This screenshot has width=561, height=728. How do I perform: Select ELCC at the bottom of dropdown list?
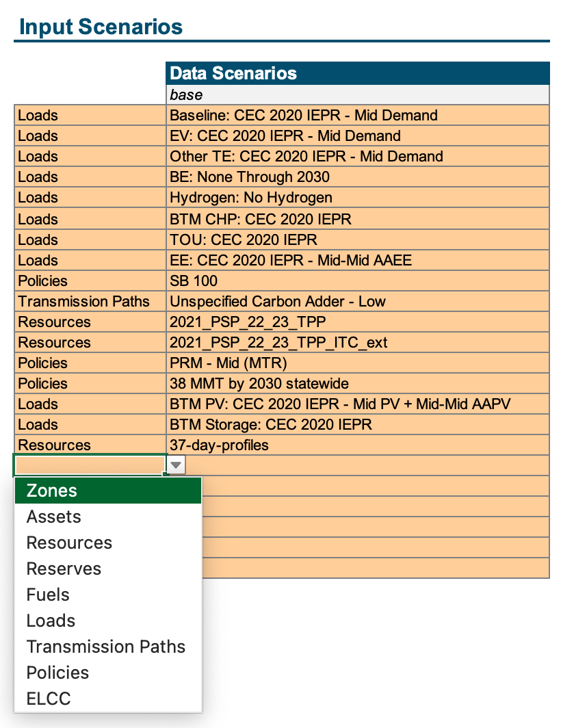click(108, 699)
